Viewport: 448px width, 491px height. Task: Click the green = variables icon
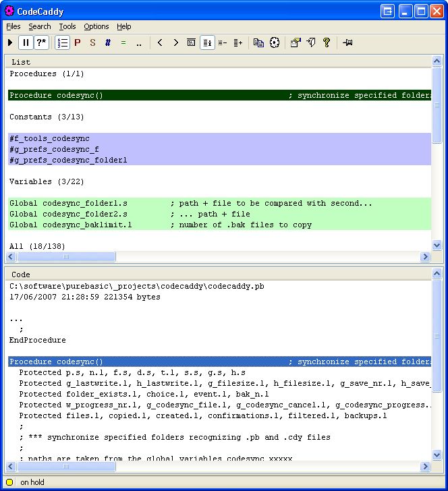(x=123, y=42)
